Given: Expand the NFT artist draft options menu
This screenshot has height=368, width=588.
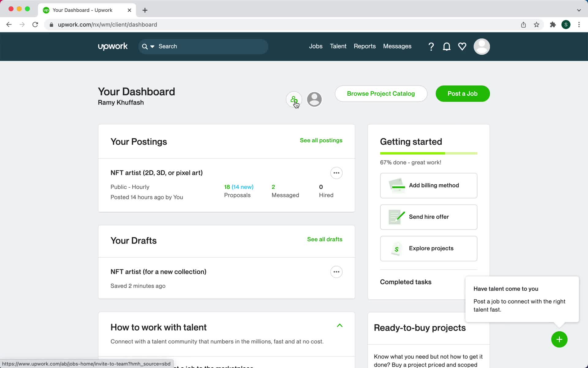Looking at the screenshot, I should pyautogui.click(x=336, y=272).
